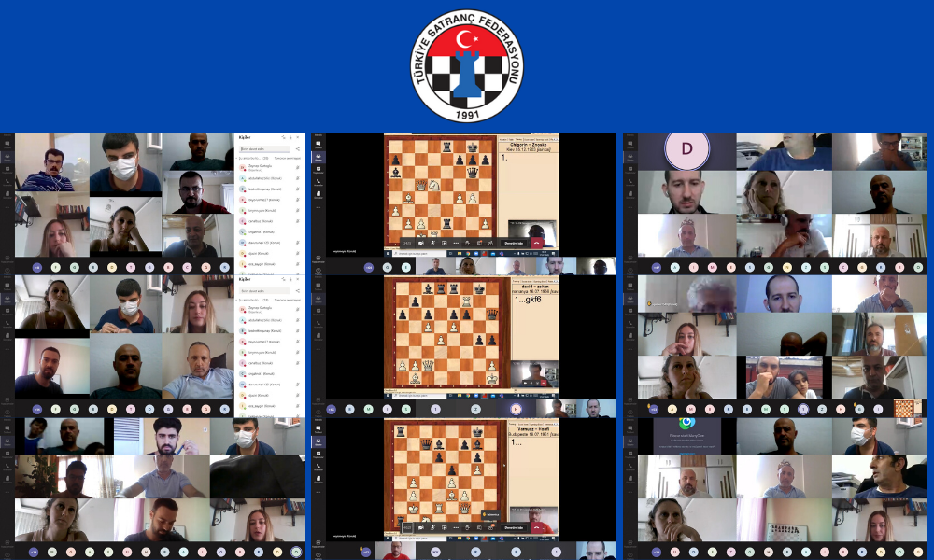This screenshot has height=560, width=934.
Task: Open more actions in Chigorin–Znosko meeting toolbar
Action: (x=456, y=243)
